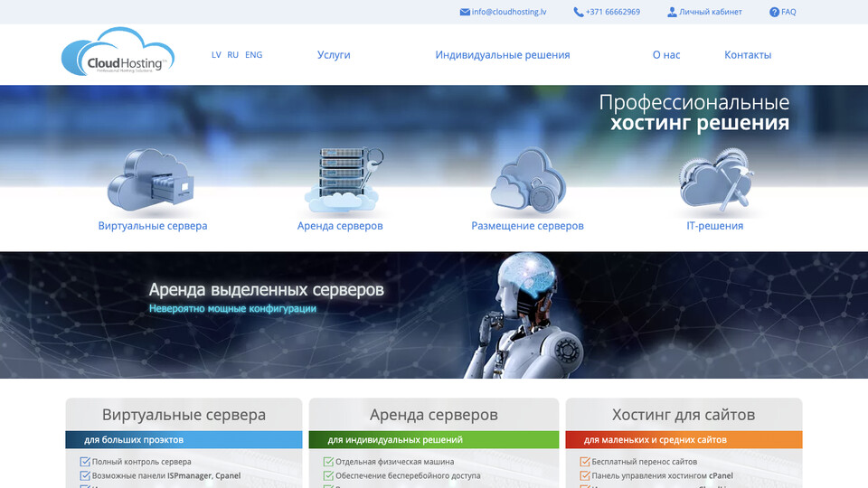
Task: Open Размещение серверов link
Action: click(x=527, y=226)
